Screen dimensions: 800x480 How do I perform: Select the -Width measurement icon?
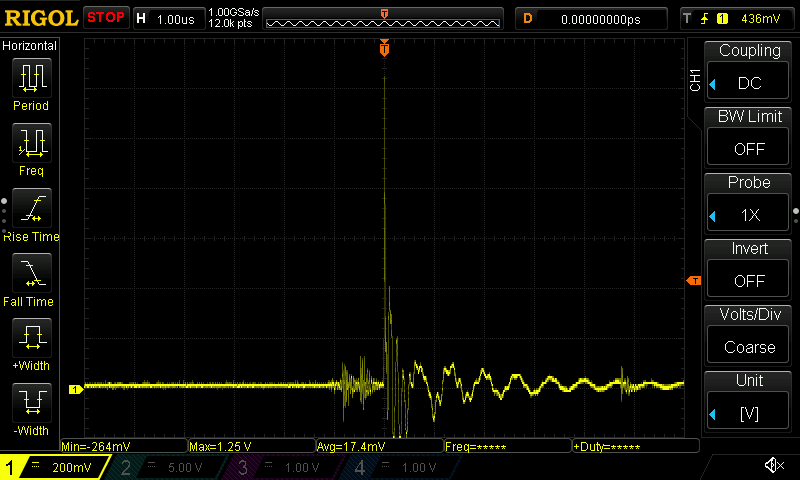click(x=32, y=402)
